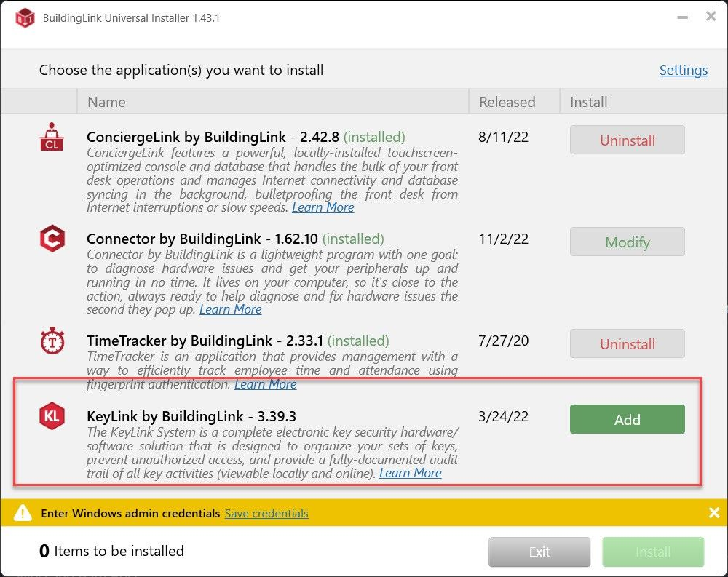Open Learn More for KeyLink
The image size is (728, 577).
coord(411,473)
